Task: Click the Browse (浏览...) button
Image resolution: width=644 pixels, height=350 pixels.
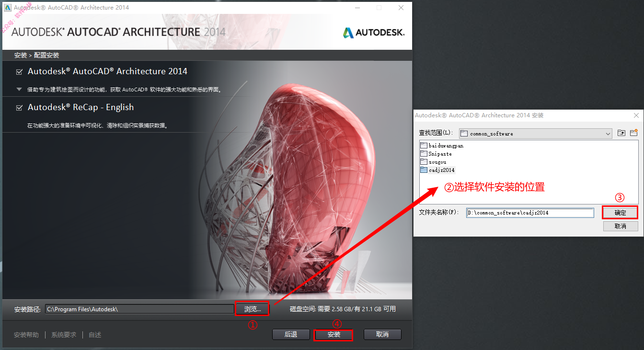Action: coord(253,309)
